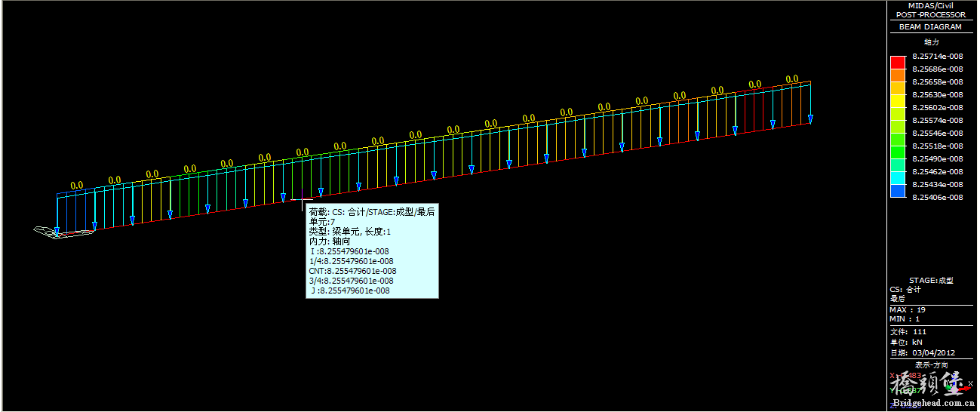
Task: Click the 单位: kN entry
Action: 906,342
